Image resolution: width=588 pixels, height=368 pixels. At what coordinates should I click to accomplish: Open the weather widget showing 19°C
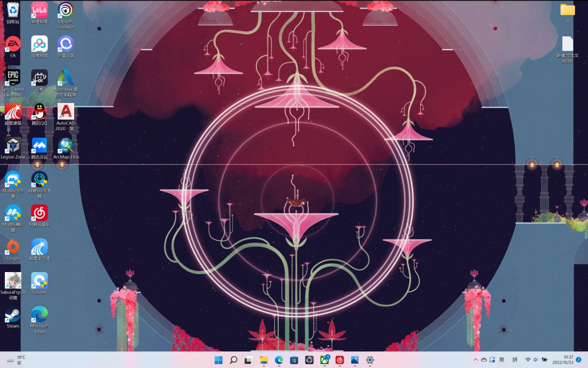click(x=16, y=360)
